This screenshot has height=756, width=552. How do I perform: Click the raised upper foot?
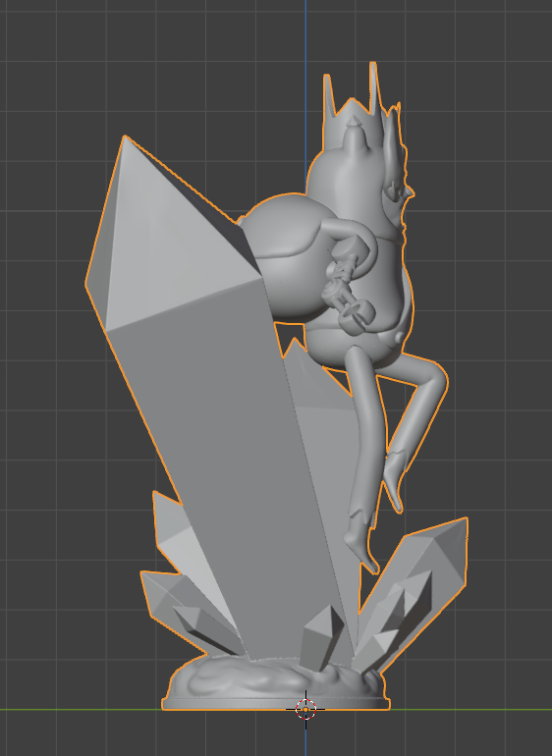[x=395, y=482]
